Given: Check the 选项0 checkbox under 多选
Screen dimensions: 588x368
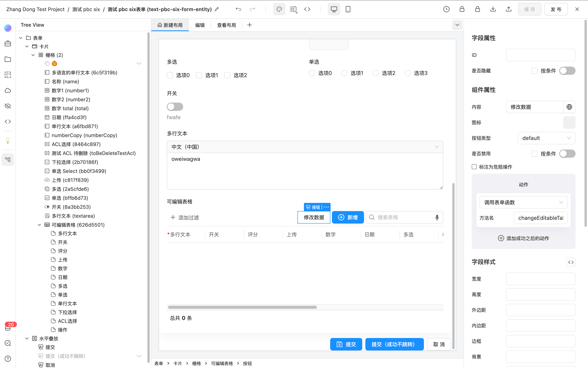Looking at the screenshot, I should click(170, 75).
